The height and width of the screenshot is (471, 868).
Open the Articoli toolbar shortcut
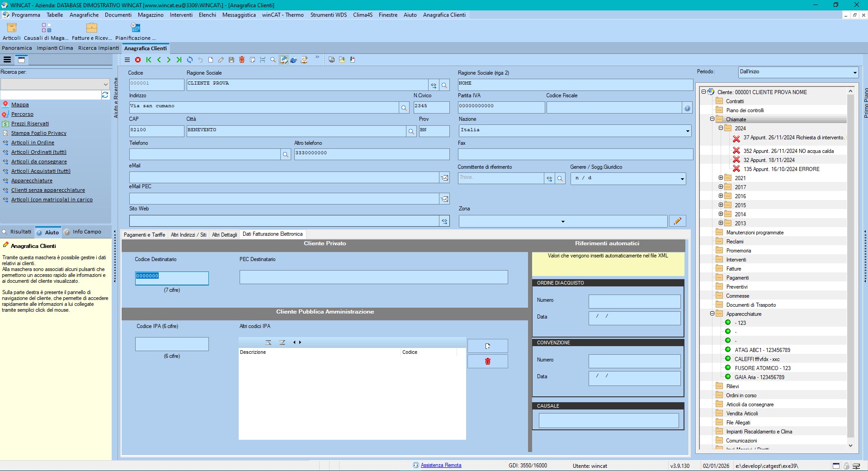pyautogui.click(x=11, y=31)
